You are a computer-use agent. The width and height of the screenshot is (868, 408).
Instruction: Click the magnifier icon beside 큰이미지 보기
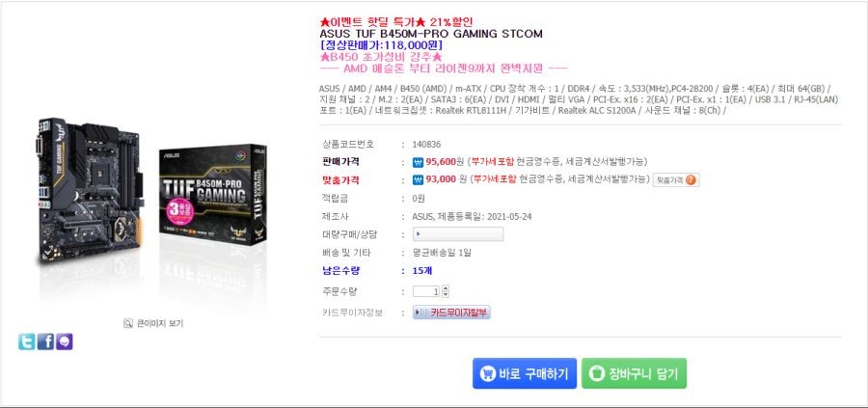click(128, 323)
